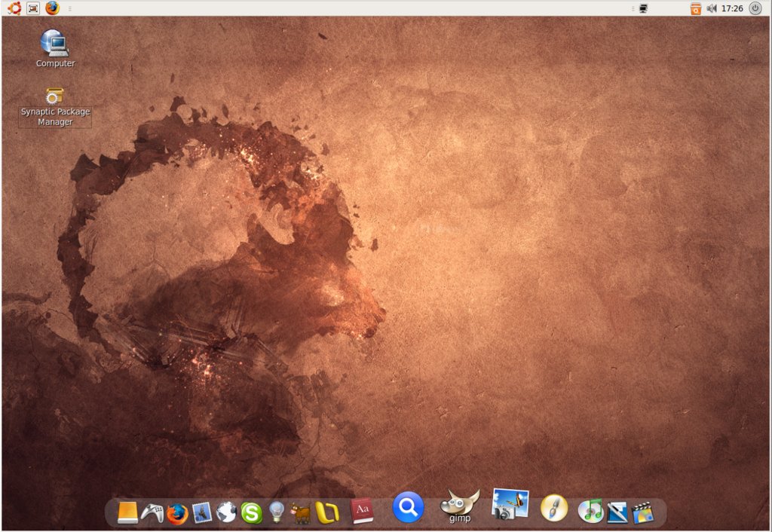The height and width of the screenshot is (532, 772).
Task: Click the 17:26 clock in panel
Action: click(x=732, y=8)
